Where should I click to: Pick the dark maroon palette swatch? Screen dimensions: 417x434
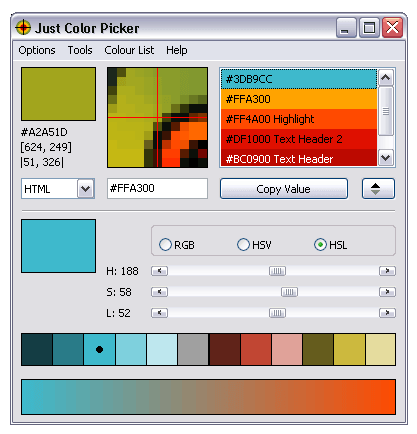225,350
